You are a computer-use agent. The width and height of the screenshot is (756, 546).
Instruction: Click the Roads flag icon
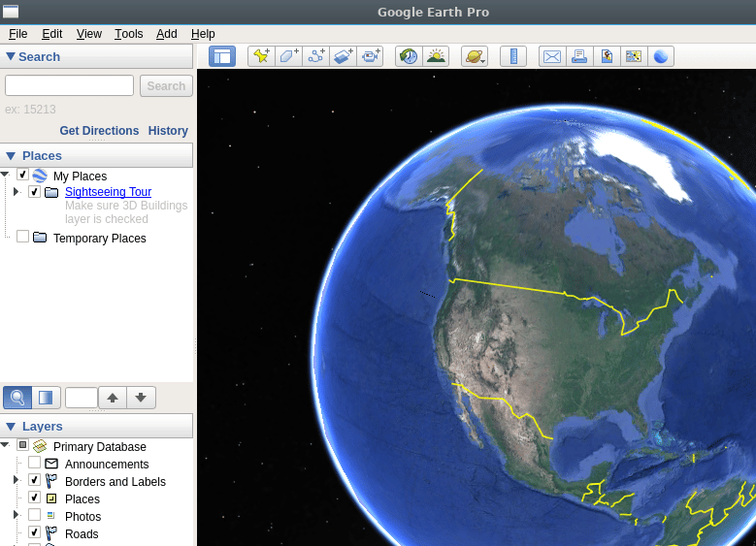[x=51, y=533]
